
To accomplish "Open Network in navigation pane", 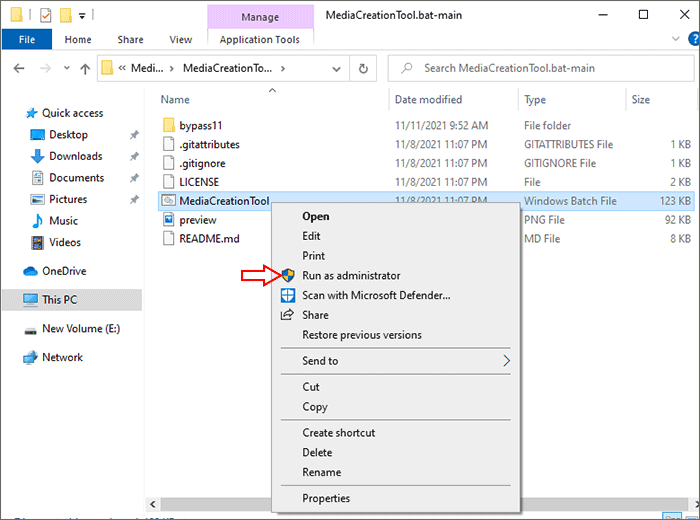I will (62, 357).
